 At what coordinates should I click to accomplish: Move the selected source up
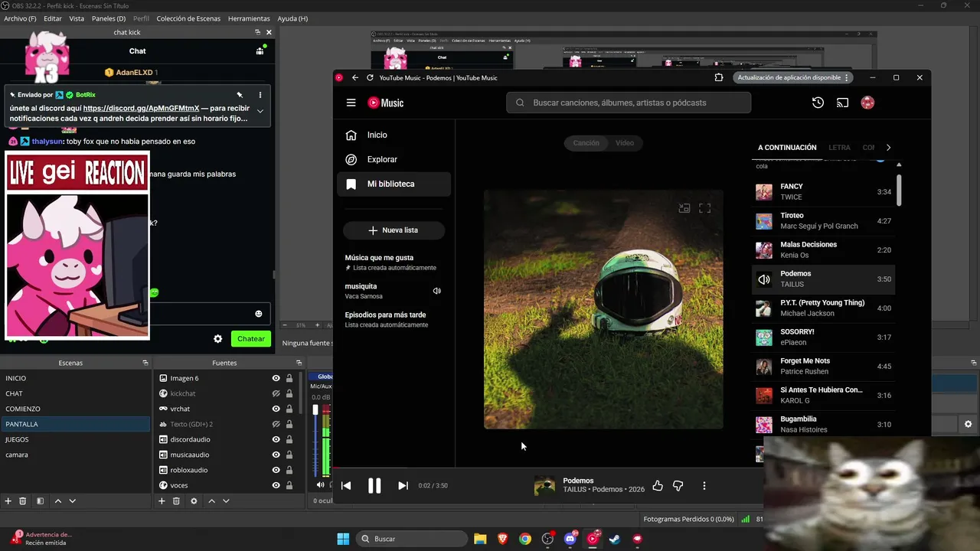[211, 500]
